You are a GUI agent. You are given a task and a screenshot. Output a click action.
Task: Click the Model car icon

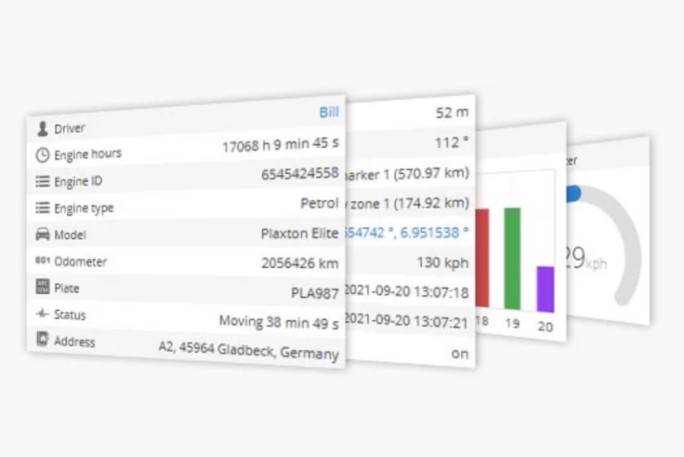click(x=42, y=234)
